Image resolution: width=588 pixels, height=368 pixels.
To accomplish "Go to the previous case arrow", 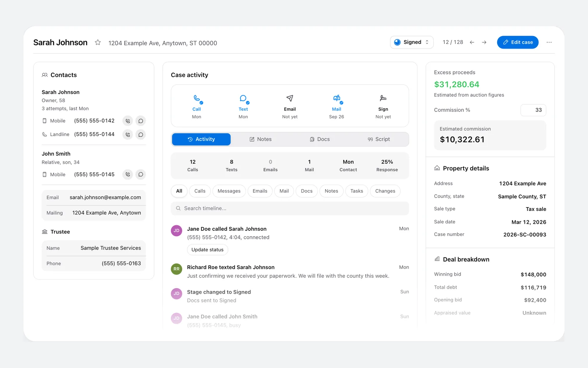I will point(472,42).
